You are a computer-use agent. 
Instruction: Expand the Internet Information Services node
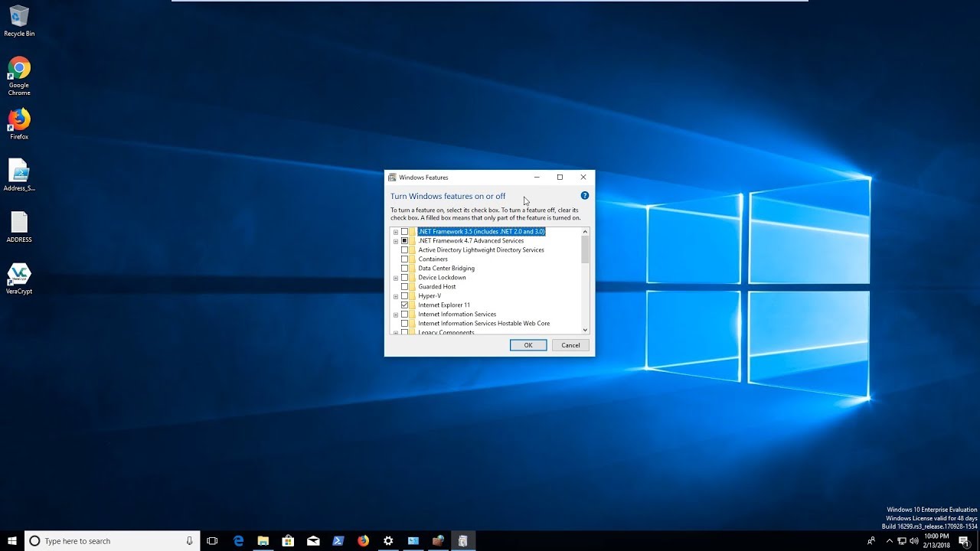point(396,315)
